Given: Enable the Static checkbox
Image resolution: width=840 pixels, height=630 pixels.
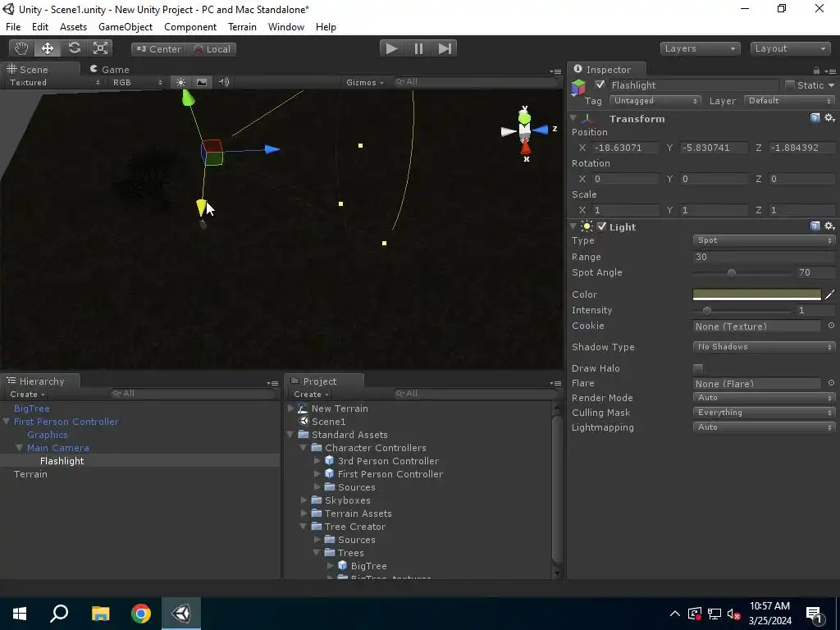Looking at the screenshot, I should point(790,85).
